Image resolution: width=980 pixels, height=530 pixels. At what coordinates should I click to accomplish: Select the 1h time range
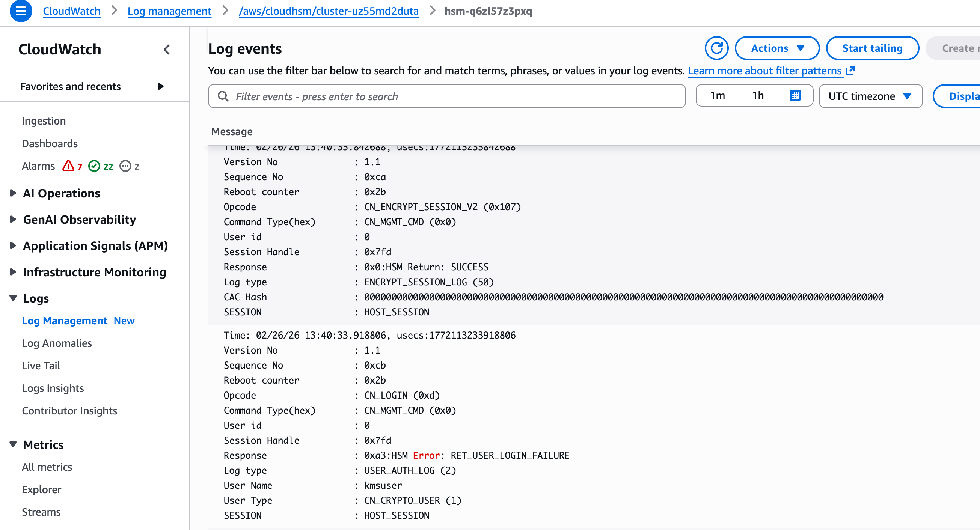point(757,95)
